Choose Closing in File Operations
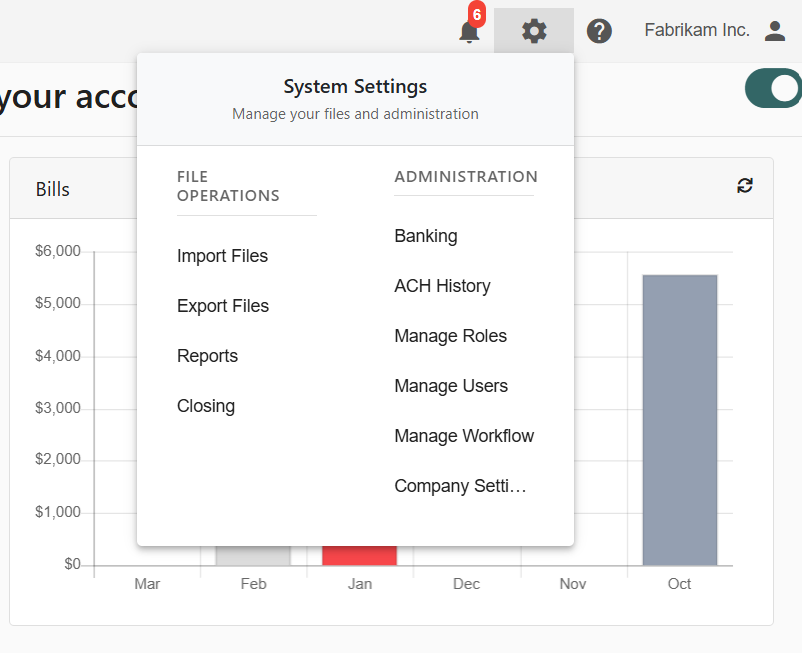Viewport: 802px width, 653px height. point(206,406)
